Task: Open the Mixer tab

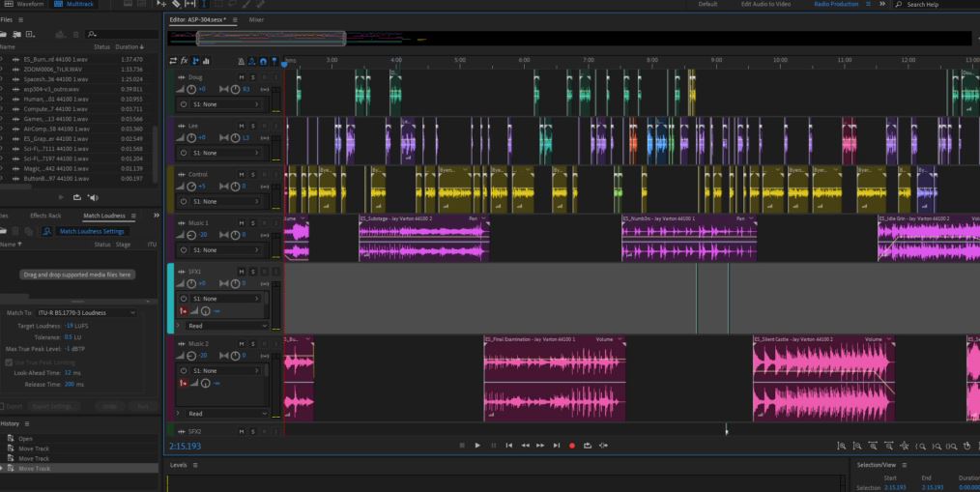Action: point(257,20)
